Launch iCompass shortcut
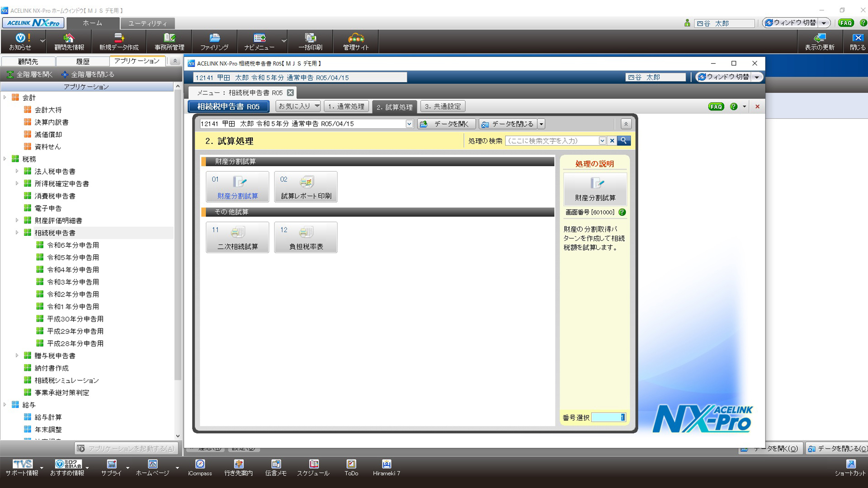Screen dimensions: 868x488 (200, 468)
